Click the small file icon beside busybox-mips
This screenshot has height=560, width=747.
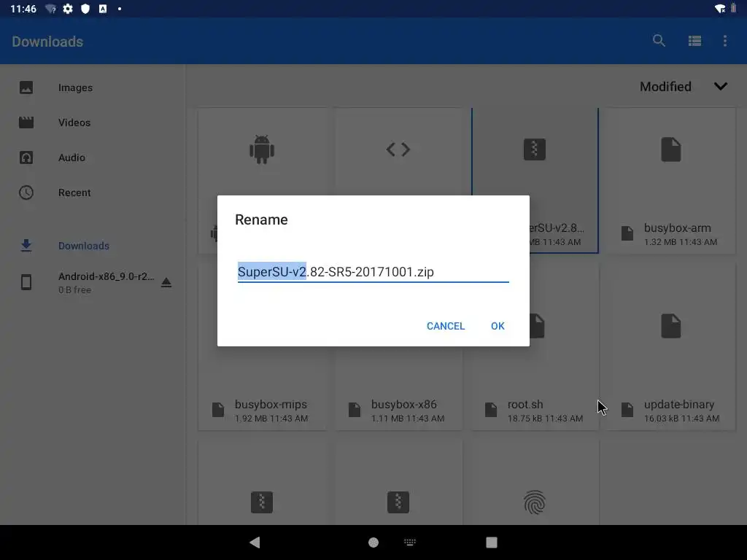(217, 410)
